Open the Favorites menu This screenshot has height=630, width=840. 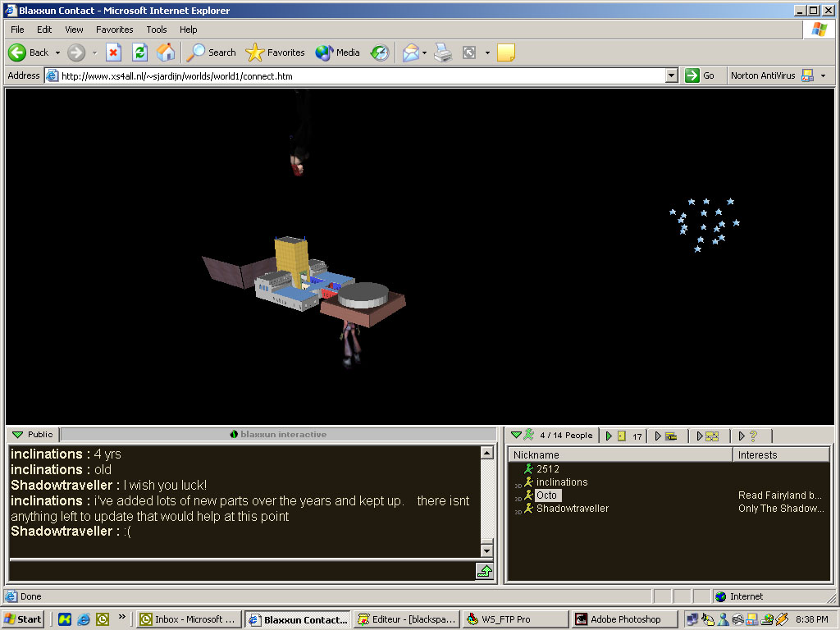114,30
